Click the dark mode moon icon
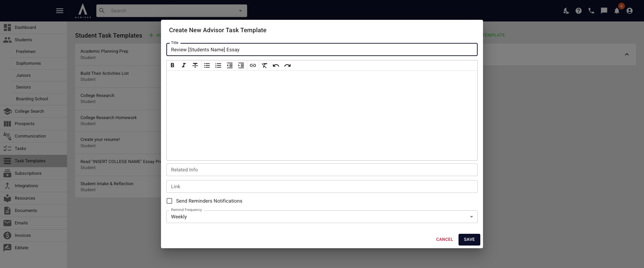644x268 pixels. click(x=566, y=11)
